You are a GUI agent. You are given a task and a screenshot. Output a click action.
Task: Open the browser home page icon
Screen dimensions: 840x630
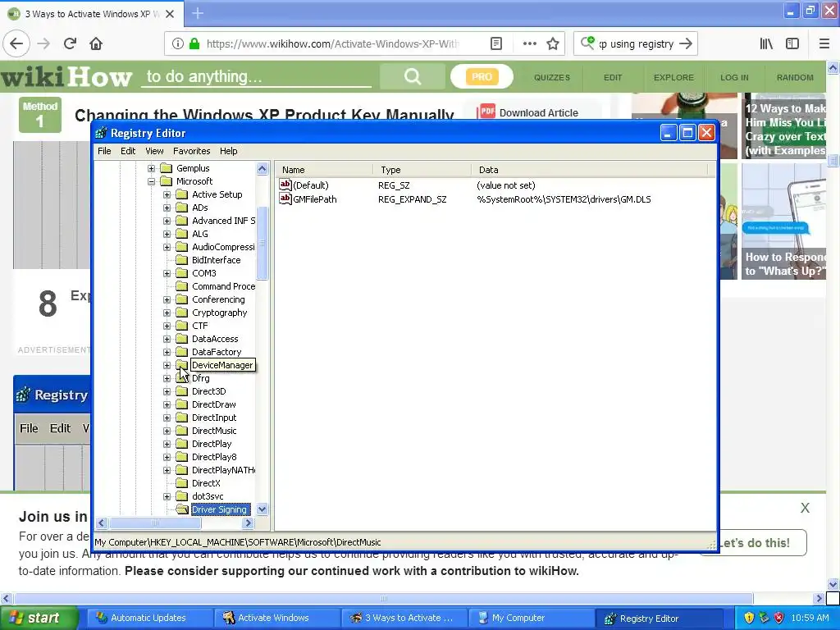pos(96,43)
